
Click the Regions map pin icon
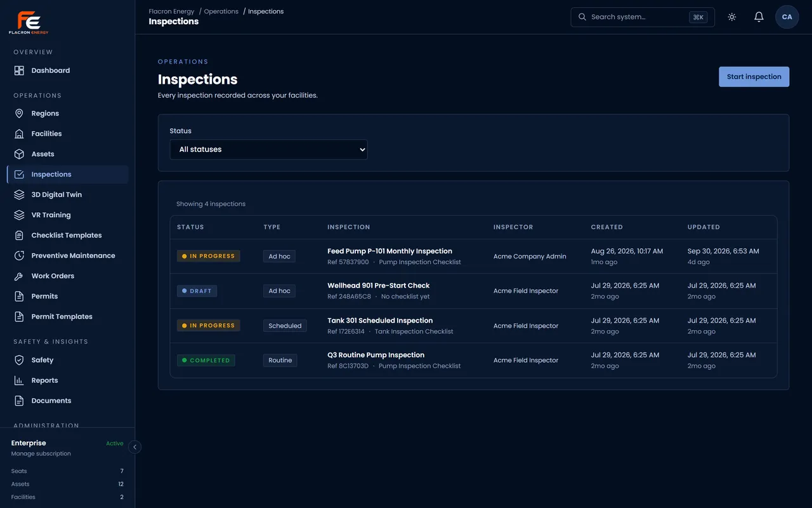[x=19, y=114]
